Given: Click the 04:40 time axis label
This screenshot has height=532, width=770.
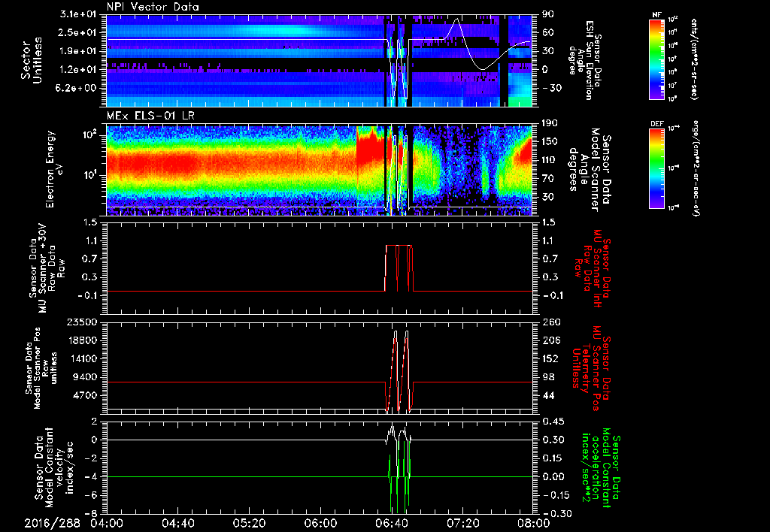Looking at the screenshot, I should (177, 523).
